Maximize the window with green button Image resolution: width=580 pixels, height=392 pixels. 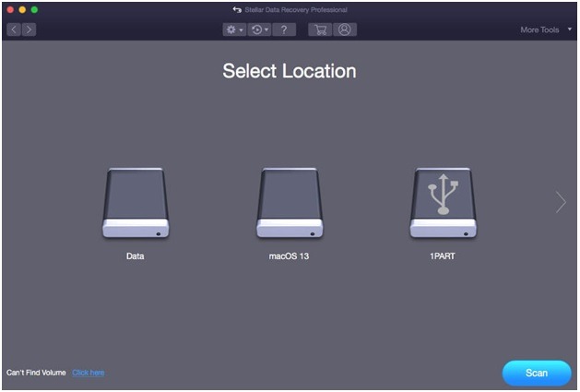click(34, 9)
